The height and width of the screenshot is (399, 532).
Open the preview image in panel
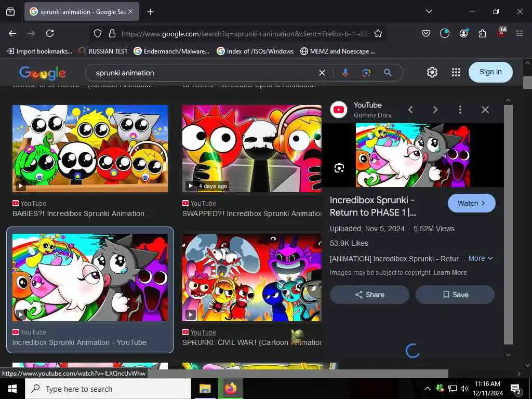click(413, 155)
